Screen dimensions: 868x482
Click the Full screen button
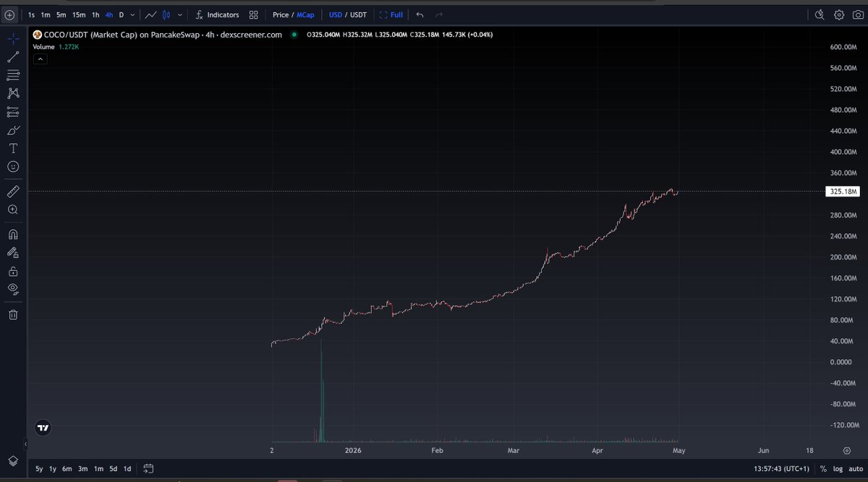(x=391, y=14)
